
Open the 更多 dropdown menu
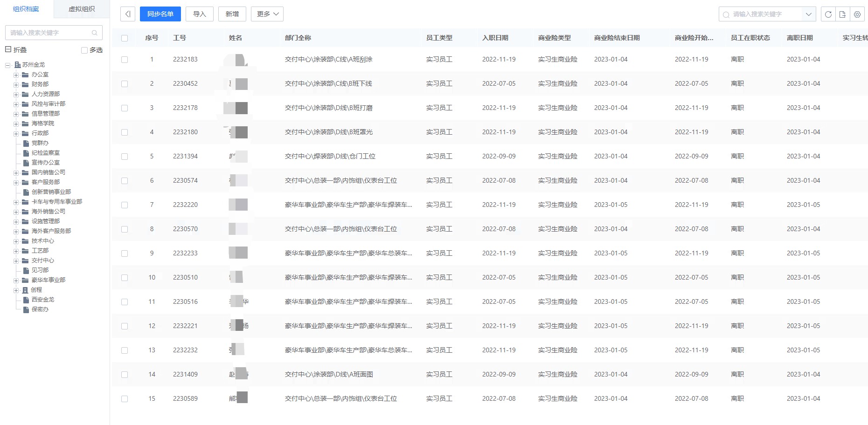[x=267, y=14]
